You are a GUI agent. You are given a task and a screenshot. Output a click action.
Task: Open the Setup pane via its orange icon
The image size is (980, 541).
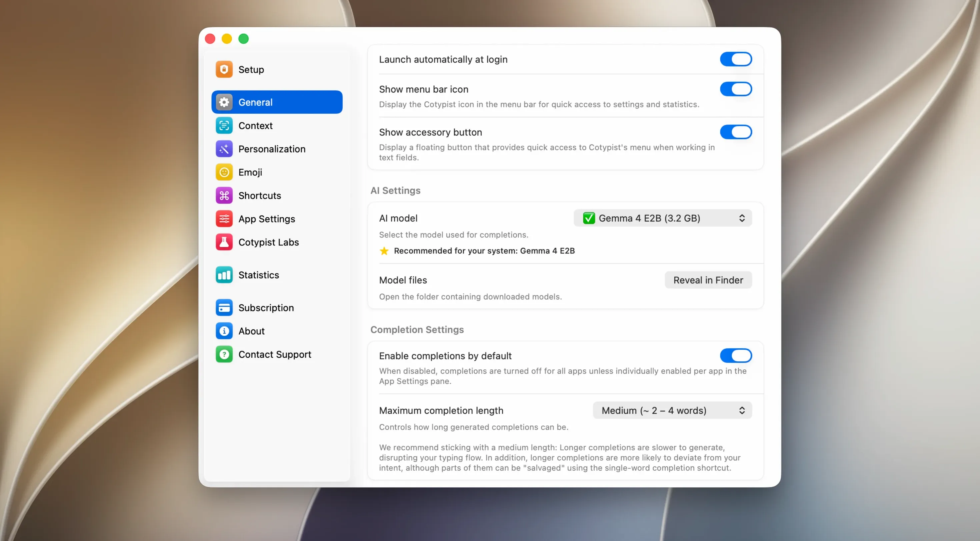[x=224, y=70]
